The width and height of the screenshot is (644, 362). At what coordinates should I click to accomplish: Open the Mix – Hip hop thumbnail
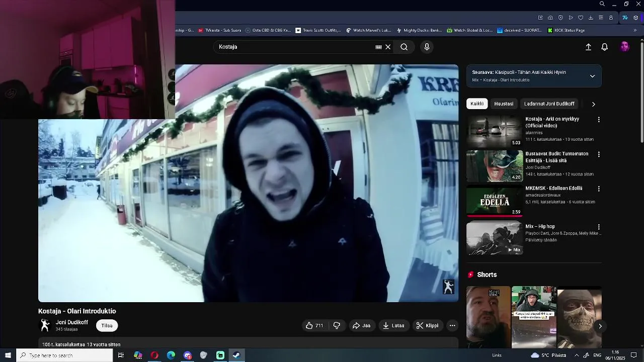[495, 238]
